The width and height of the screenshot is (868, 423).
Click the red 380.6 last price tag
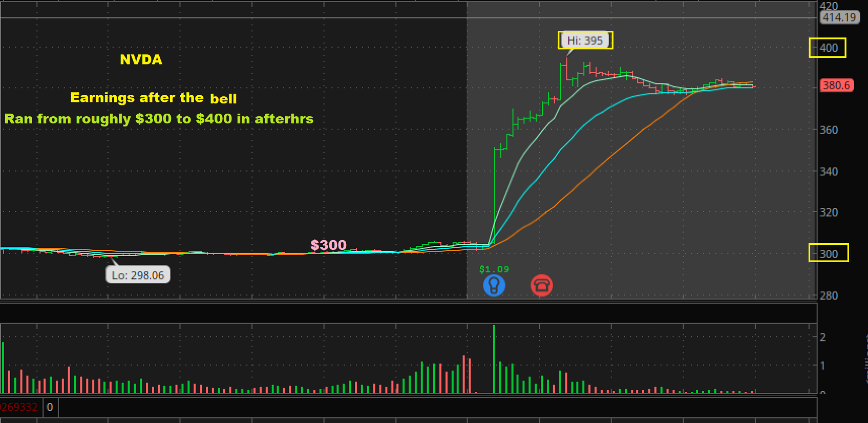[836, 85]
